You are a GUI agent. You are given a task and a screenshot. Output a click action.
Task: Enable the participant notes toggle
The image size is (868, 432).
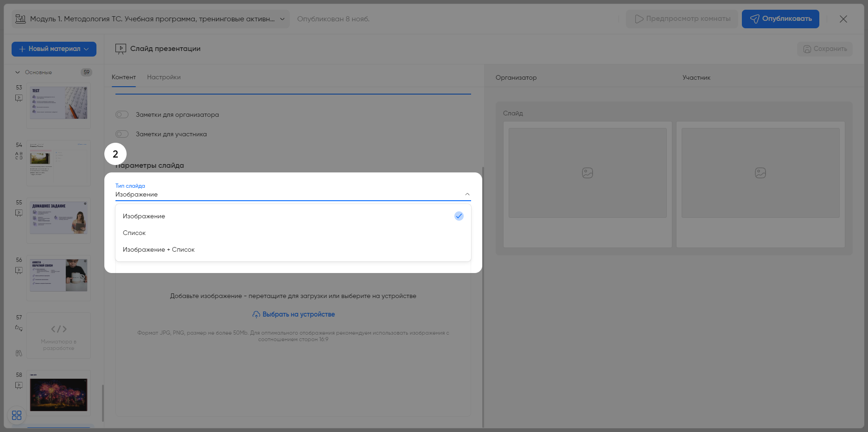(x=122, y=134)
